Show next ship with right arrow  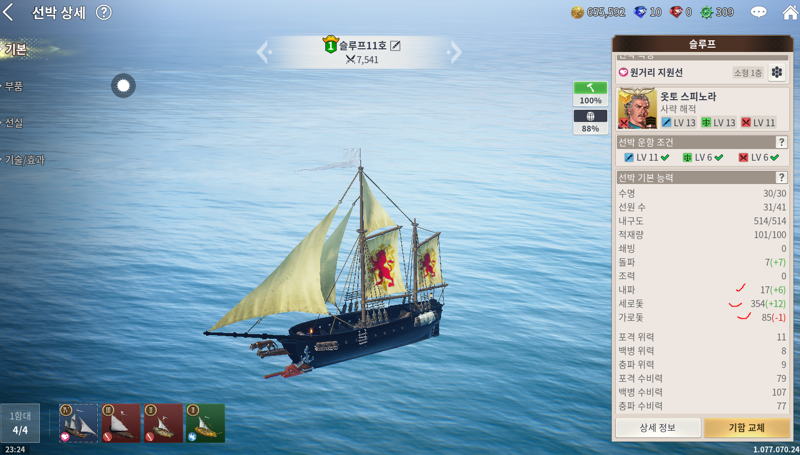pyautogui.click(x=455, y=52)
